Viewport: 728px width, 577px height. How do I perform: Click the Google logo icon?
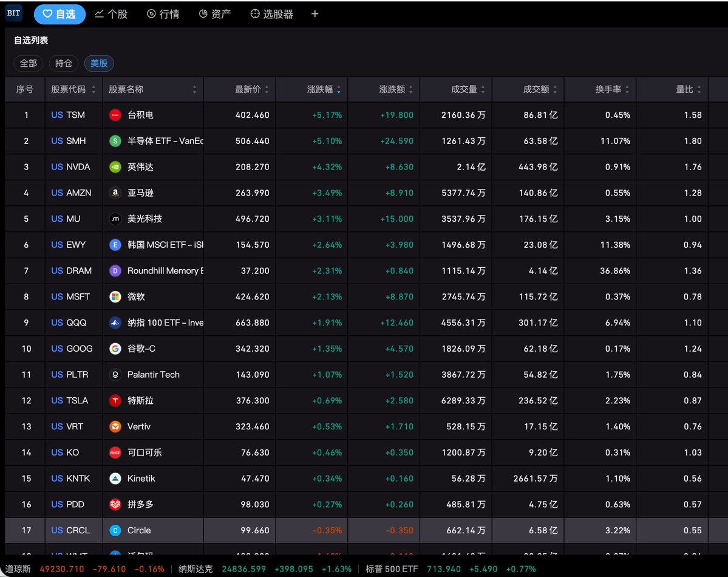point(115,349)
